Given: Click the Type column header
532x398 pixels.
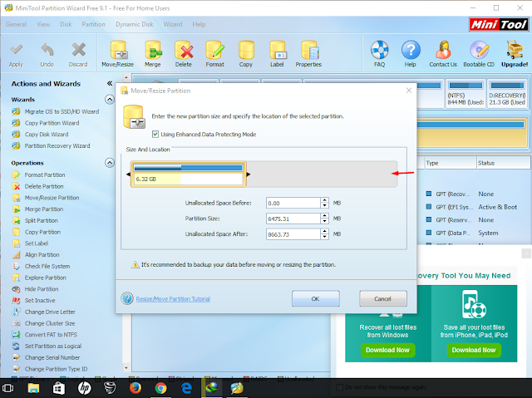Looking at the screenshot, I should (451, 163).
